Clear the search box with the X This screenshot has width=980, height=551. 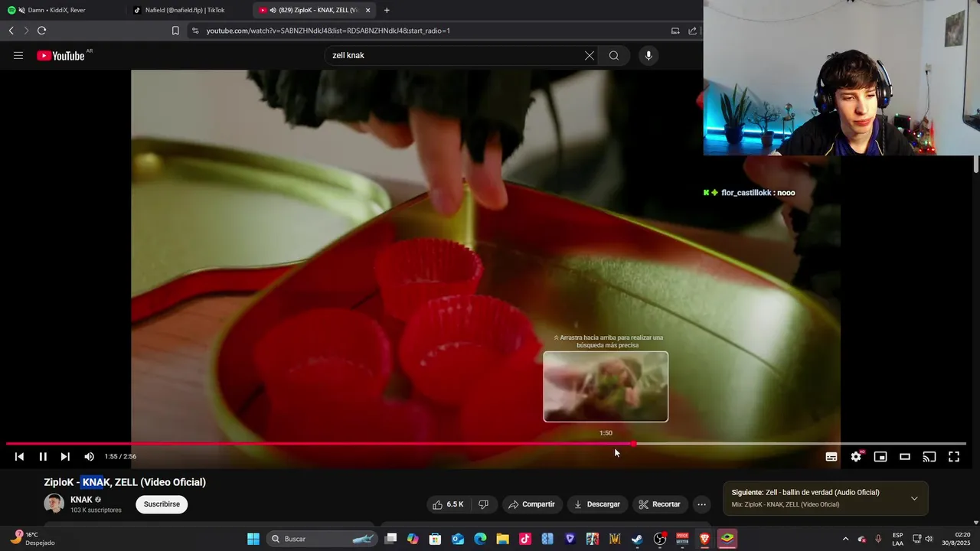click(x=589, y=56)
